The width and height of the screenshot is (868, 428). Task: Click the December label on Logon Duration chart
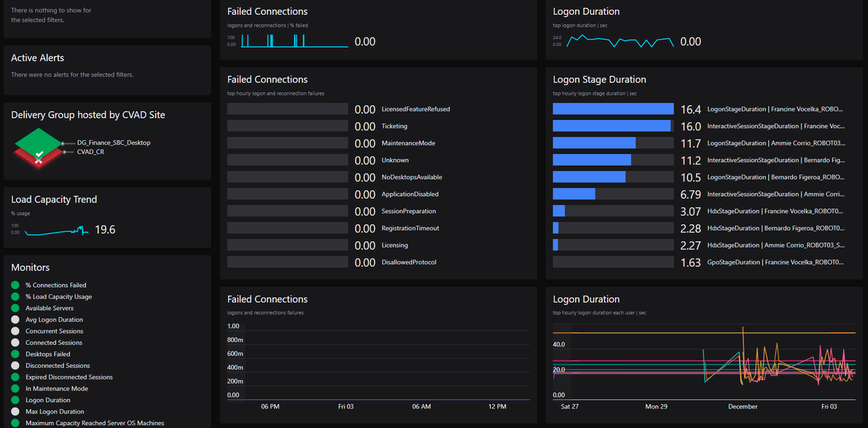(742, 407)
